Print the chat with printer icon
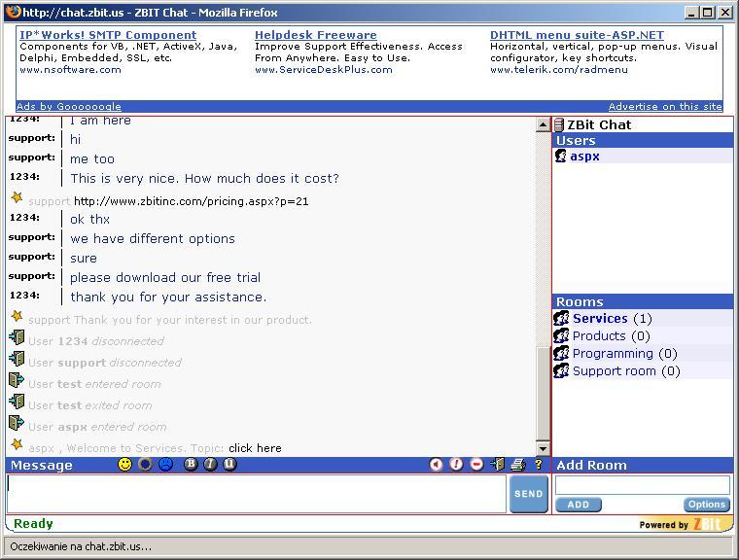 click(x=518, y=465)
